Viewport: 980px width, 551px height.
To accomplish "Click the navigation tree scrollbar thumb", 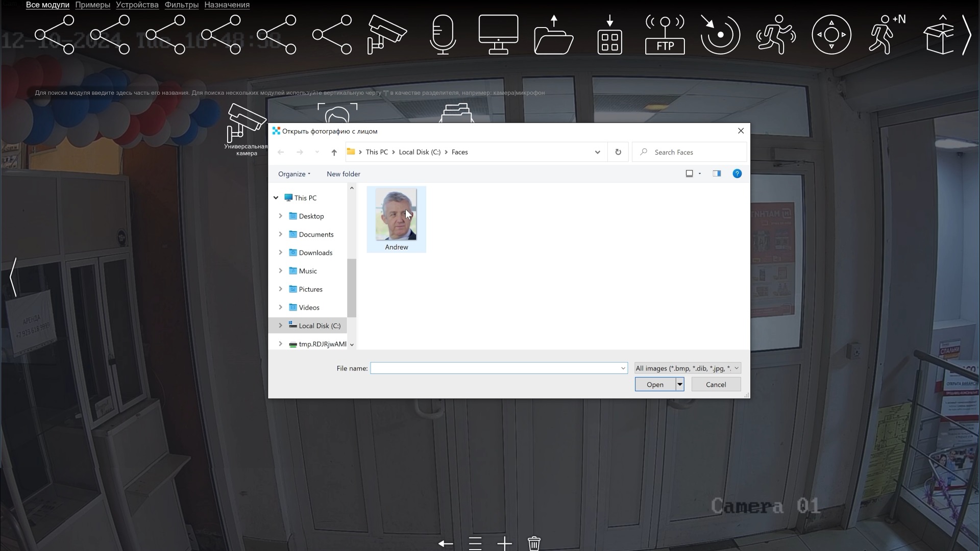I will 352,288.
